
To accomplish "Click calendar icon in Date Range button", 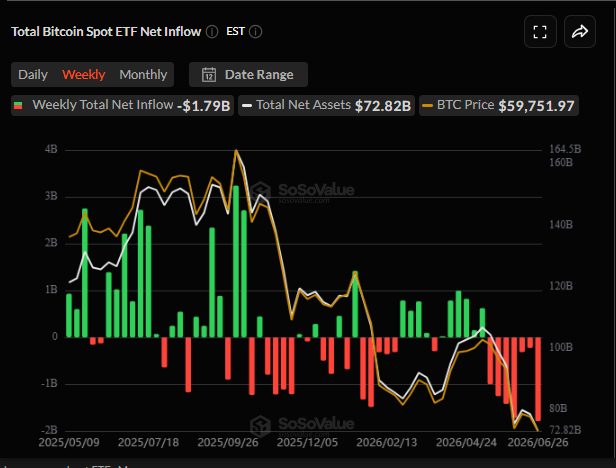I will click(x=209, y=75).
